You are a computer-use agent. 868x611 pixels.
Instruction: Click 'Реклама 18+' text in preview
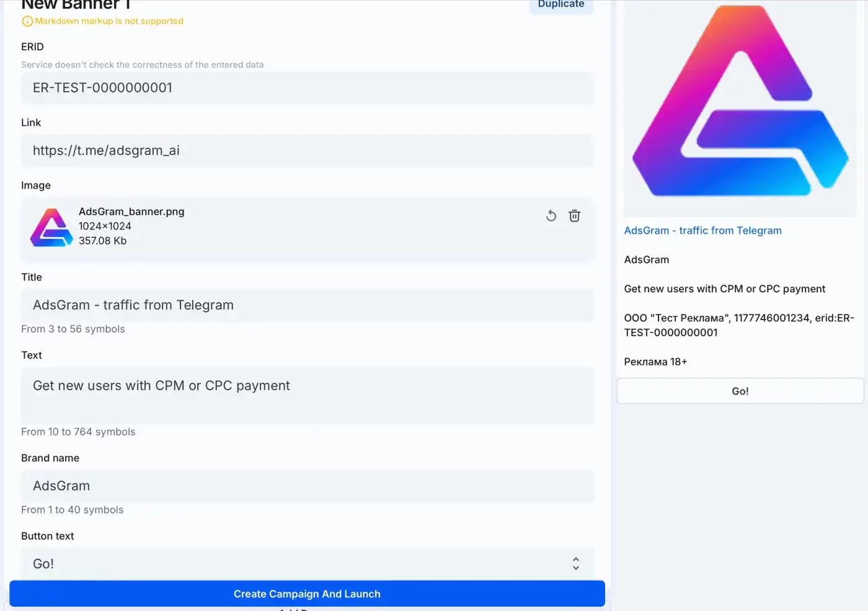coord(655,362)
